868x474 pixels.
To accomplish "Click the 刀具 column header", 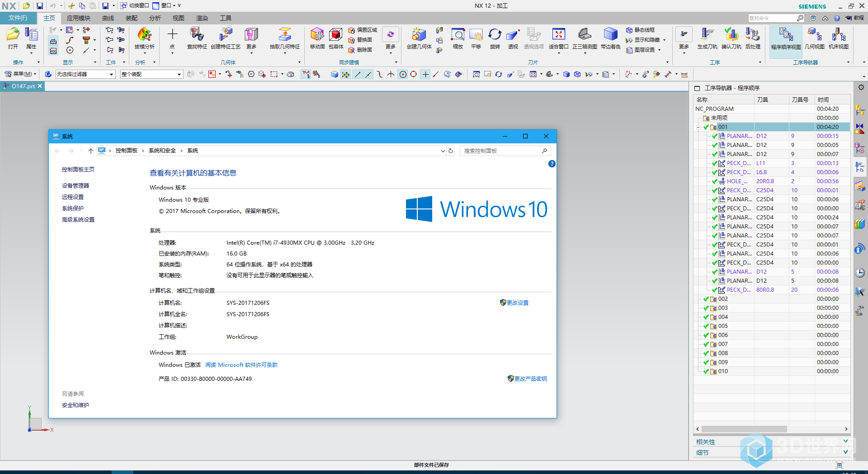I will [772, 100].
